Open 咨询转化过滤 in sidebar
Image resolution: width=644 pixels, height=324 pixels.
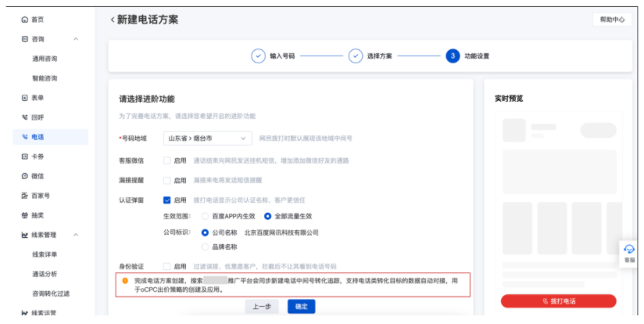[51, 293]
